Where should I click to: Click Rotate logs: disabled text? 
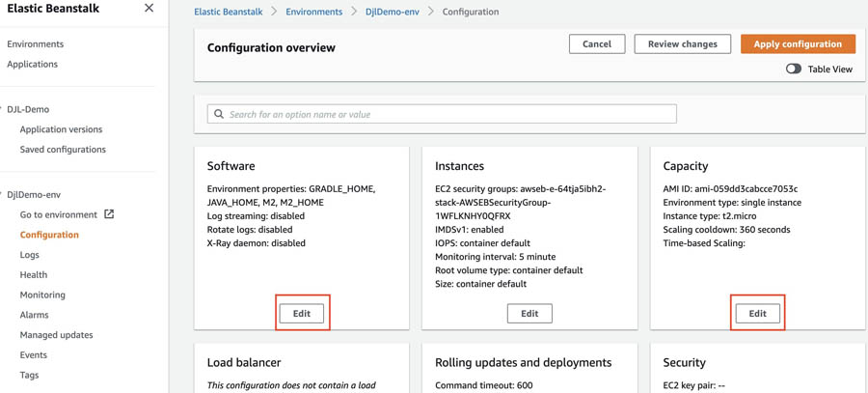[250, 229]
